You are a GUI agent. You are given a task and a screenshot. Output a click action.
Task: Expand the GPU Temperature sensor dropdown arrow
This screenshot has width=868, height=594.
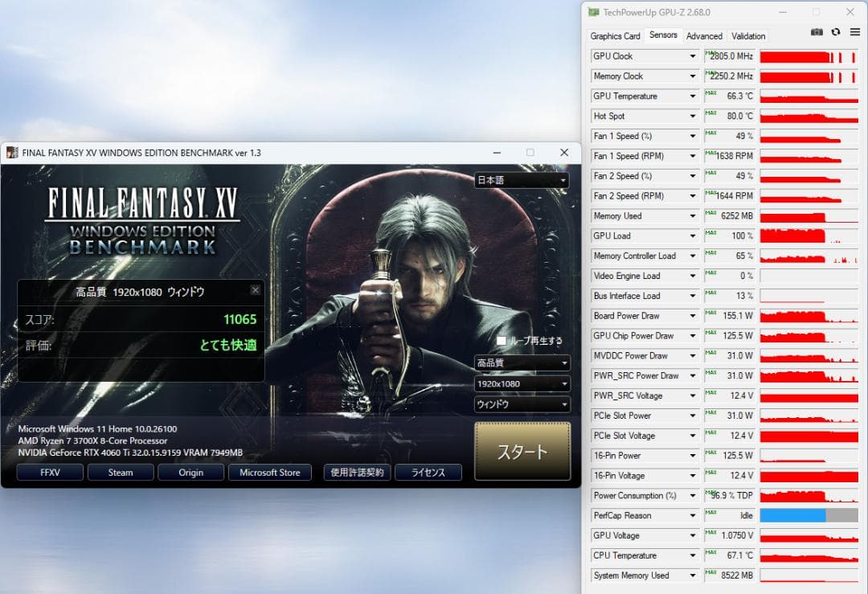(x=693, y=96)
